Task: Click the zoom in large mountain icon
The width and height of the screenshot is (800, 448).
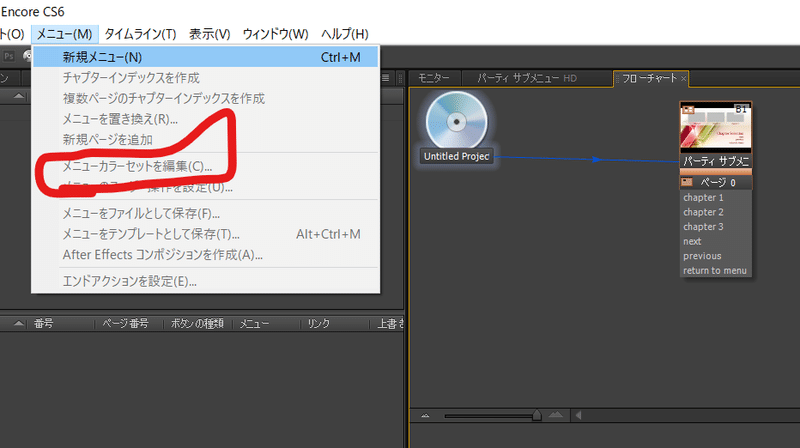Action: click(x=556, y=415)
